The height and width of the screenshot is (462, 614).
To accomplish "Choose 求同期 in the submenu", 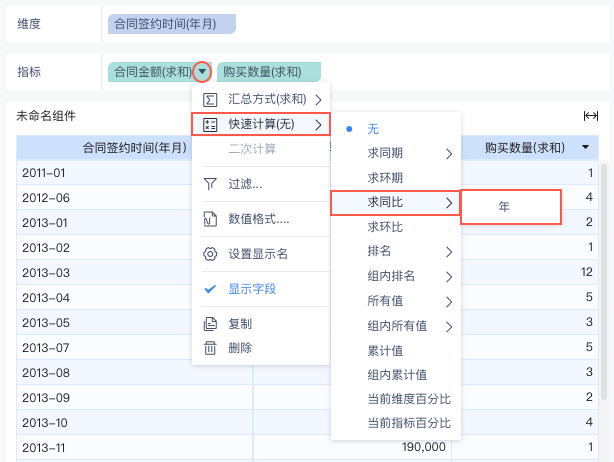I will [395, 153].
